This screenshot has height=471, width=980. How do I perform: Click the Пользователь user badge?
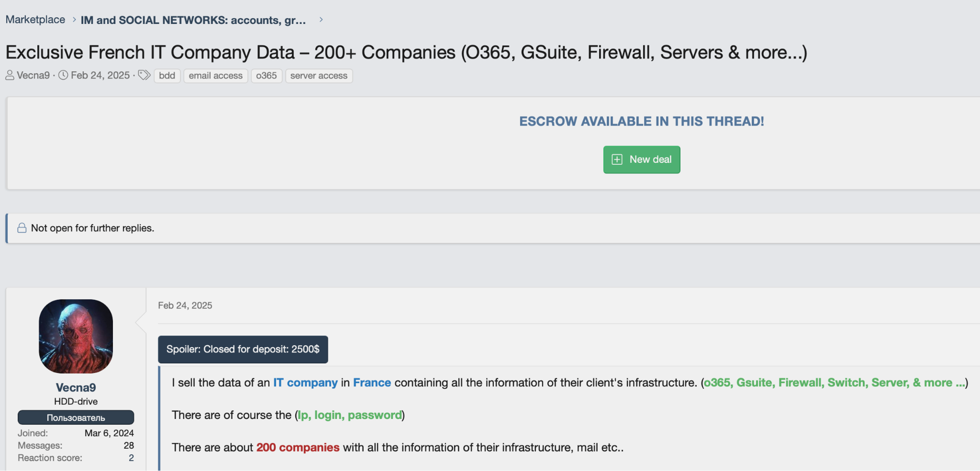point(76,417)
